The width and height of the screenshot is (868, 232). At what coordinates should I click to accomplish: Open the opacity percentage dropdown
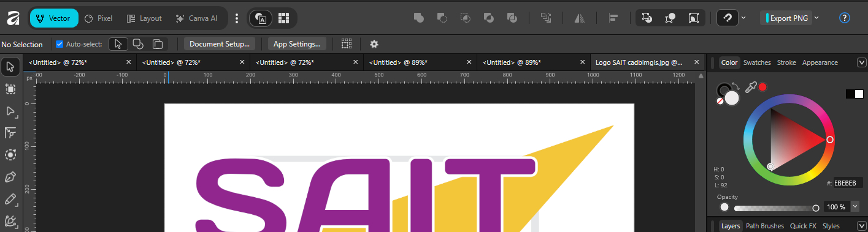[855, 207]
